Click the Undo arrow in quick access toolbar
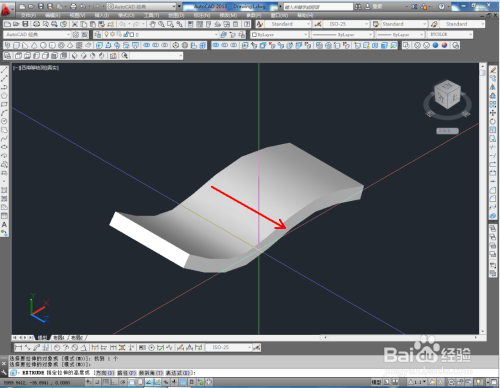This screenshot has width=500, height=388. pos(83,6)
